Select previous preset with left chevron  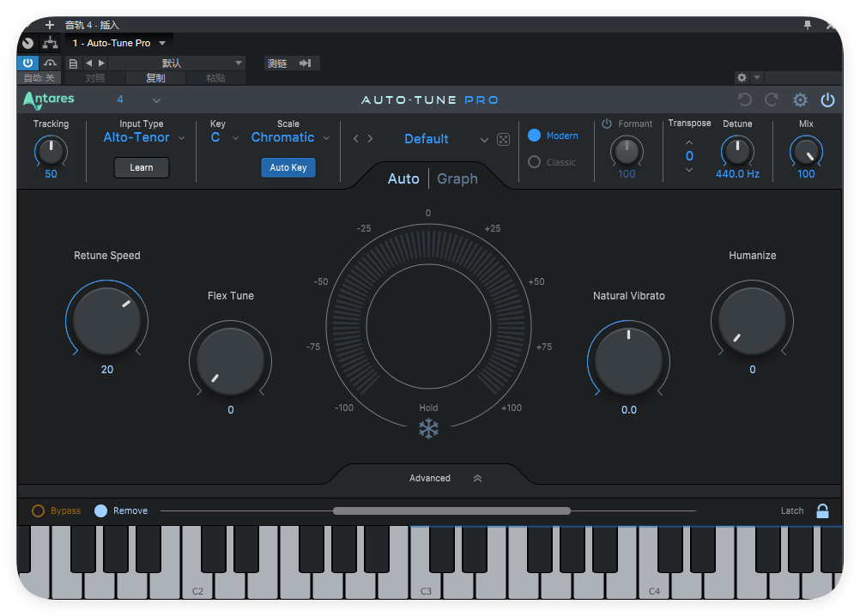(356, 139)
